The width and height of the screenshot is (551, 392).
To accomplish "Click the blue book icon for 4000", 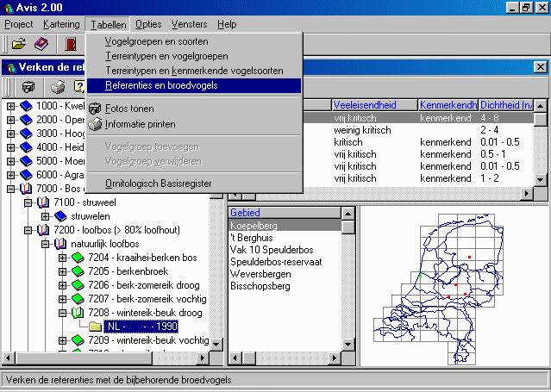I will click(x=26, y=147).
